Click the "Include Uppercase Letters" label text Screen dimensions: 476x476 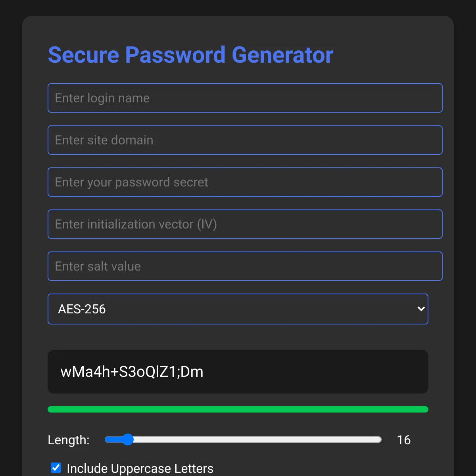[140, 468]
